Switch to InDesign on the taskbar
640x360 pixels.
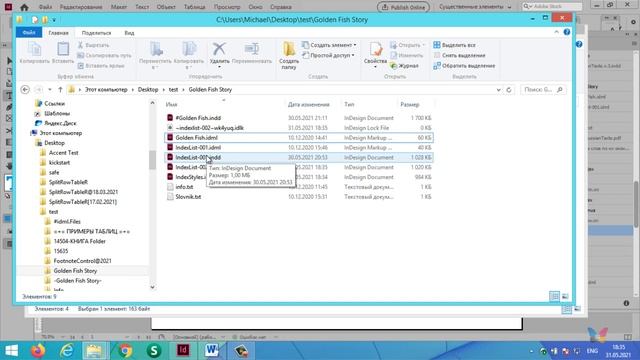click(183, 351)
